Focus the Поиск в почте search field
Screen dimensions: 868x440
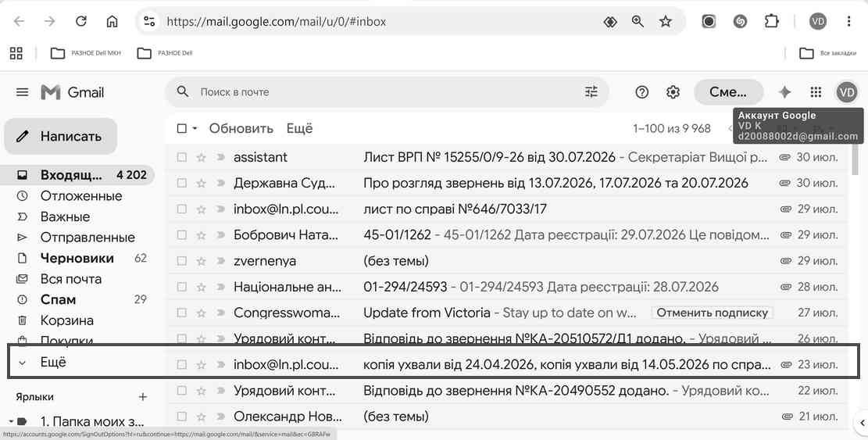pyautogui.click(x=388, y=92)
